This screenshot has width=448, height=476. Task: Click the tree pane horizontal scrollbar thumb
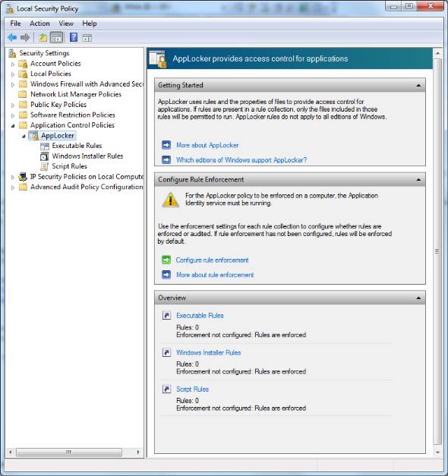click(69, 452)
